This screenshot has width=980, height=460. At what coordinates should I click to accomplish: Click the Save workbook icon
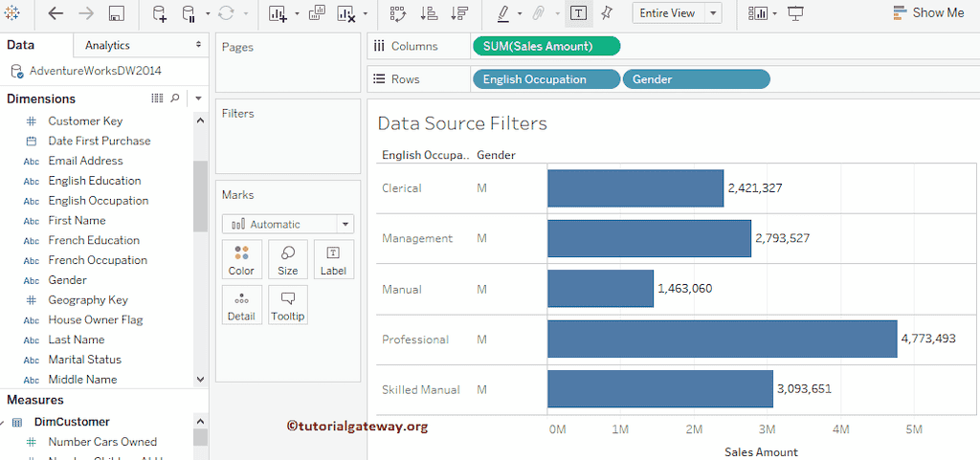point(117,13)
